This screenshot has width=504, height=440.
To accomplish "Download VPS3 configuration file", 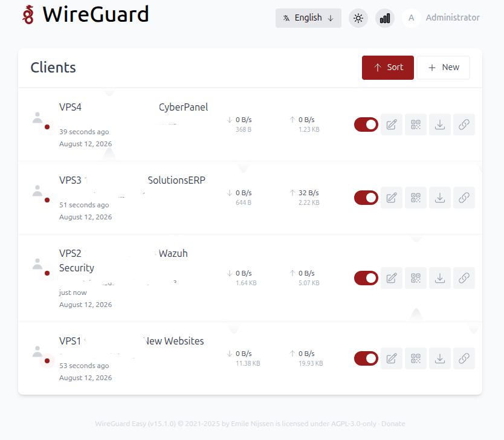I will pos(440,198).
